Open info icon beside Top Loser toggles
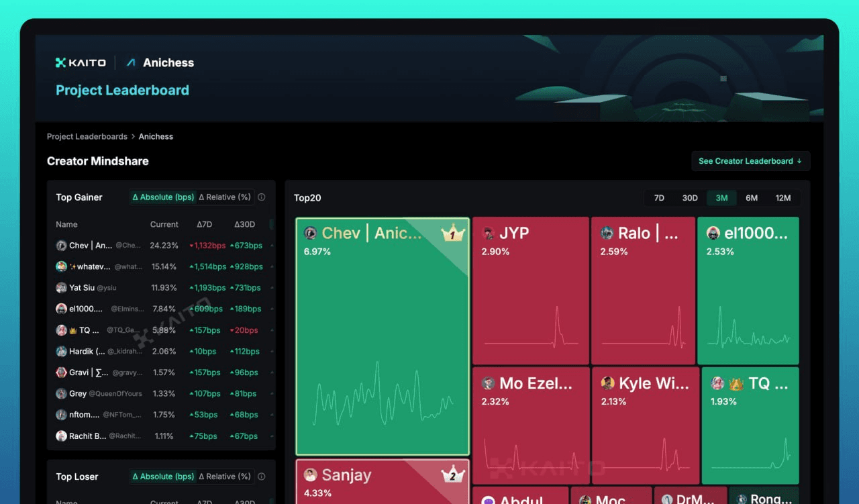Screen dimensions: 859x504 tap(262, 476)
